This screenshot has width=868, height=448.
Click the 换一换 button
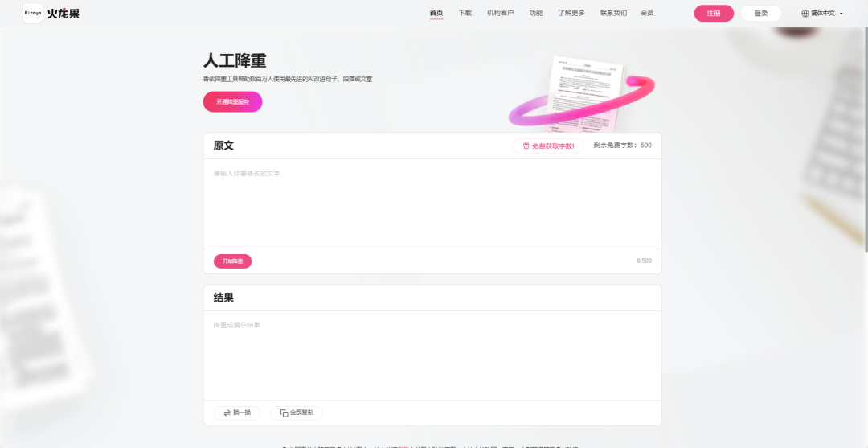[x=237, y=413]
